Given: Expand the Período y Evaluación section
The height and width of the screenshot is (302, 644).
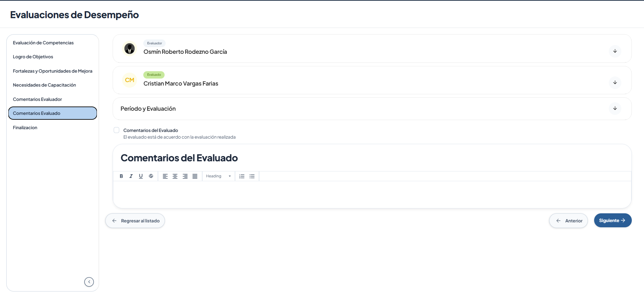Looking at the screenshot, I should [615, 108].
